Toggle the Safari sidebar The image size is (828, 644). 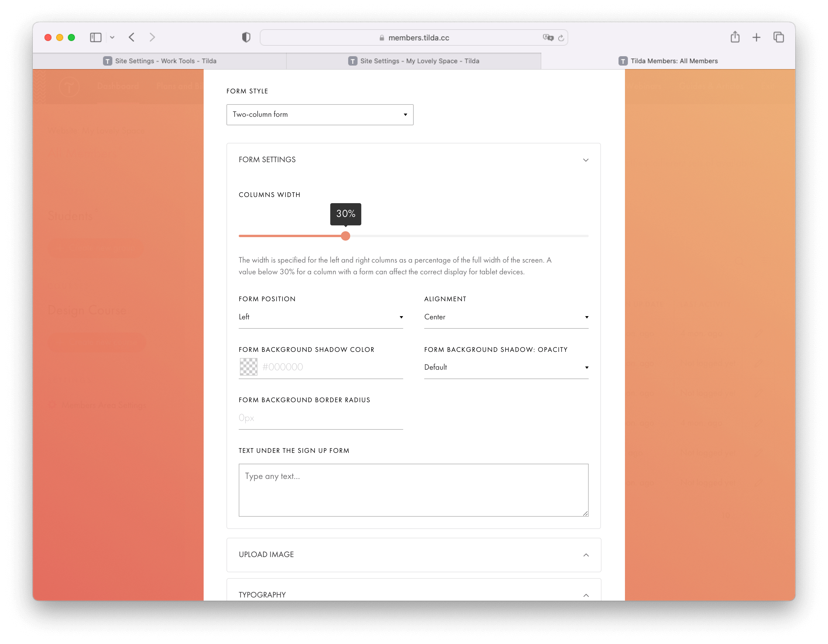coord(96,37)
